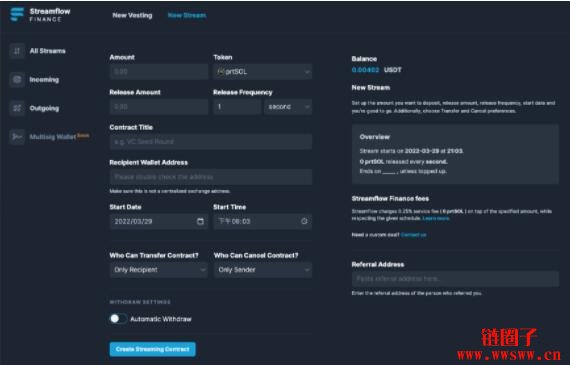Focus the Release Frequency number field
Screen dimensions: 570x365
pyautogui.click(x=237, y=107)
